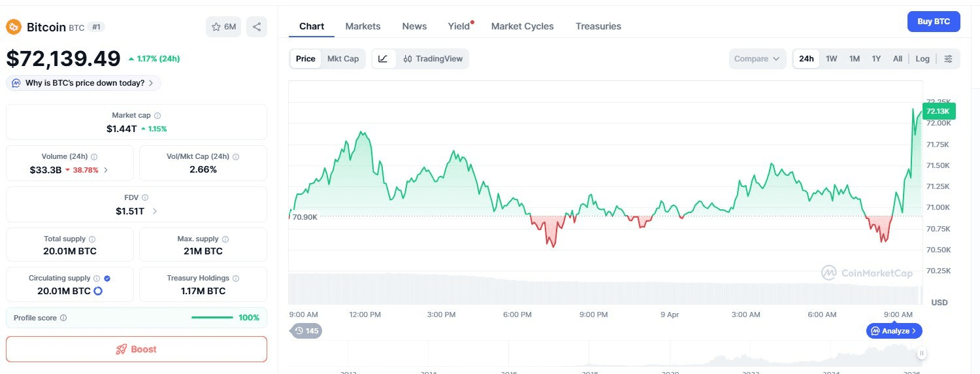Viewport: 980px width, 374px height.
Task: Click the timeline range slider handle
Action: (x=922, y=354)
